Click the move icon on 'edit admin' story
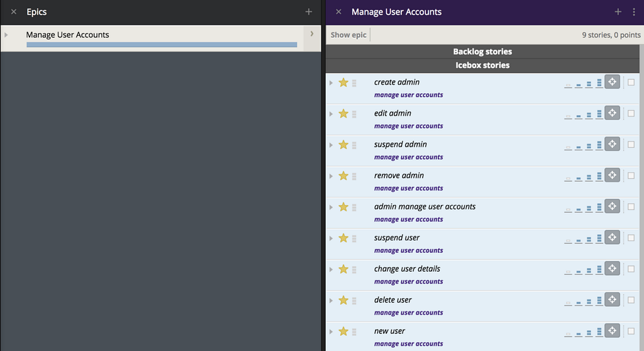Screen dimensions: 644x351 [612, 113]
